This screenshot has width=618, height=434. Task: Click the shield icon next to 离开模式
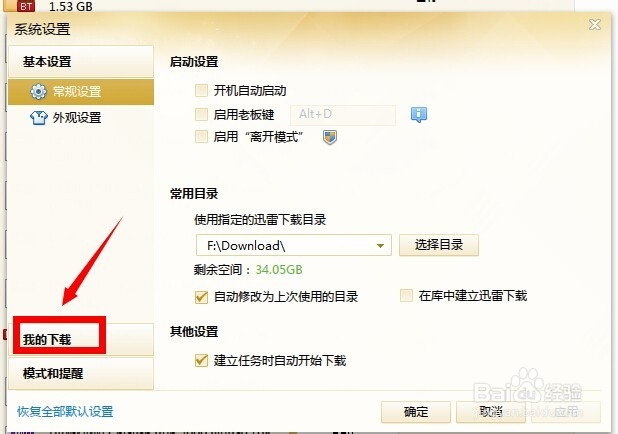point(330,138)
